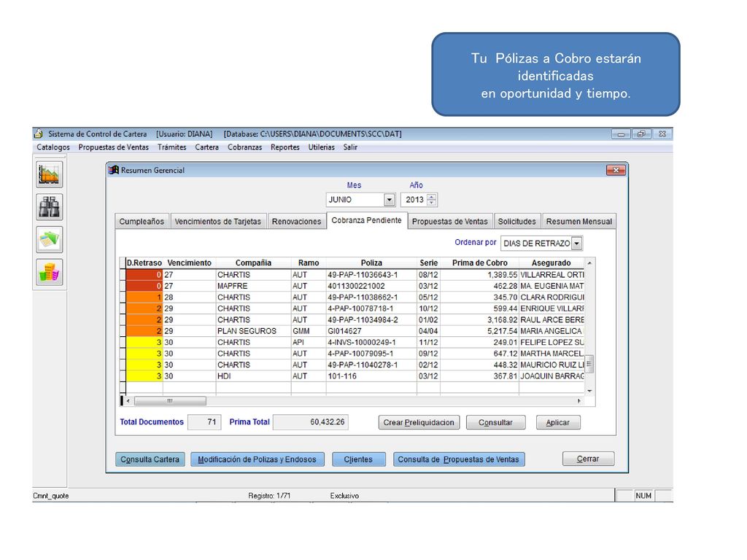747x560 pixels.
Task: Switch to Propuestas de Ventas tab
Action: point(449,222)
